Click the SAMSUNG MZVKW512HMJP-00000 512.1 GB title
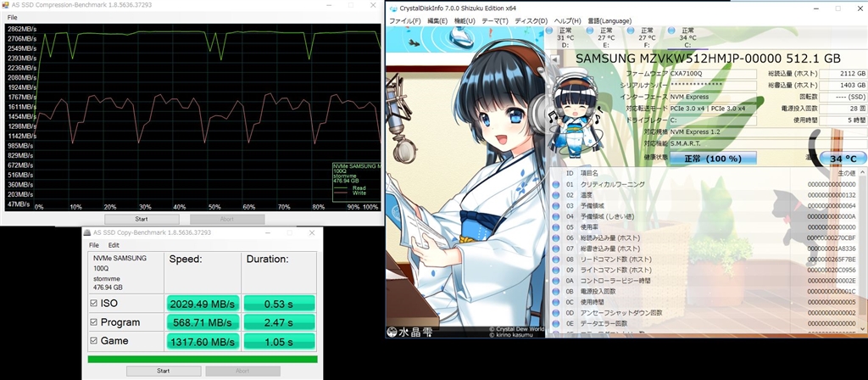This screenshot has height=380, width=868. tap(708, 59)
